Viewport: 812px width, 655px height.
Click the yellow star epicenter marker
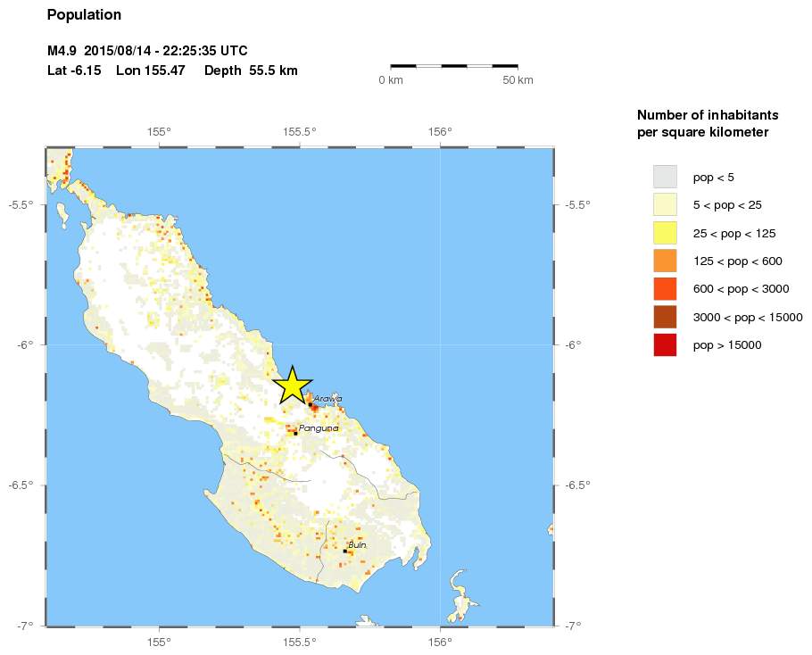(x=292, y=386)
